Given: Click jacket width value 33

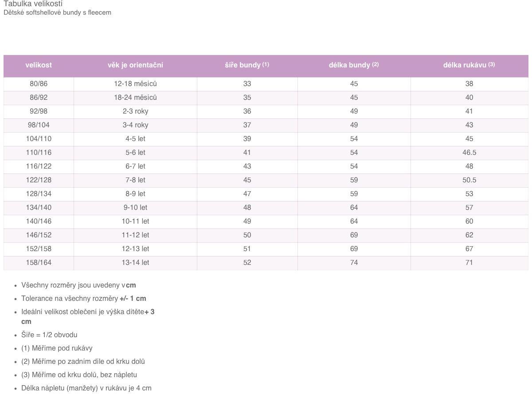Looking at the screenshot, I should pos(247,84).
